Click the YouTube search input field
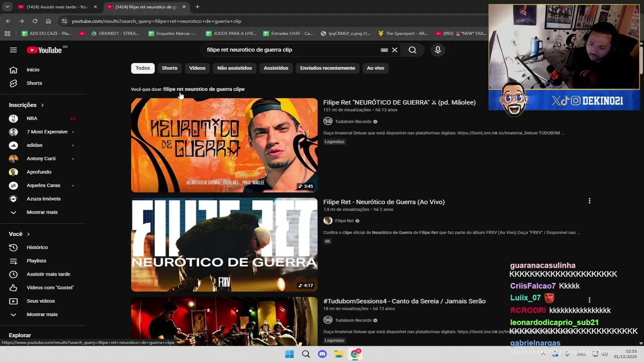 click(x=292, y=50)
